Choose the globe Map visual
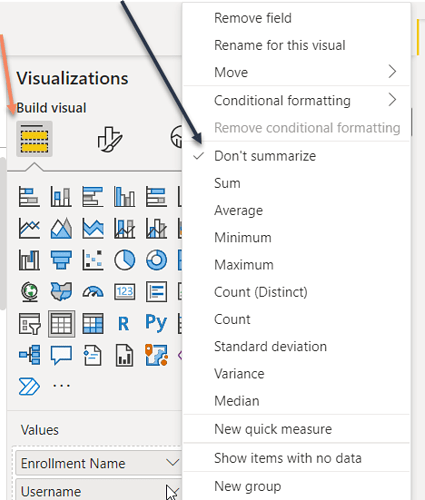 29,292
